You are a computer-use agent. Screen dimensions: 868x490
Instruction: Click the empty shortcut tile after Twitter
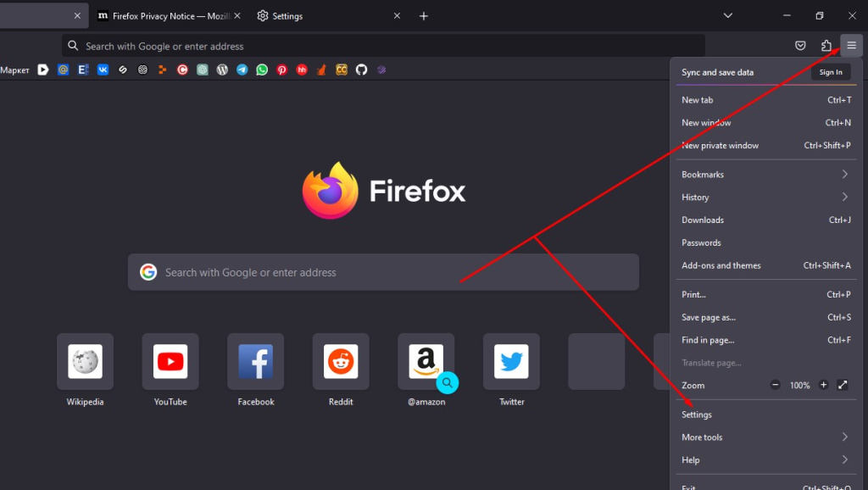click(x=597, y=361)
